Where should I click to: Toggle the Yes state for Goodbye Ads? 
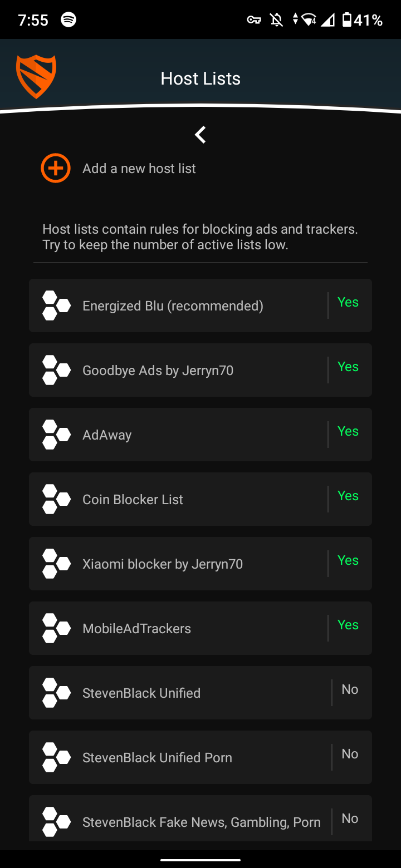click(x=348, y=367)
